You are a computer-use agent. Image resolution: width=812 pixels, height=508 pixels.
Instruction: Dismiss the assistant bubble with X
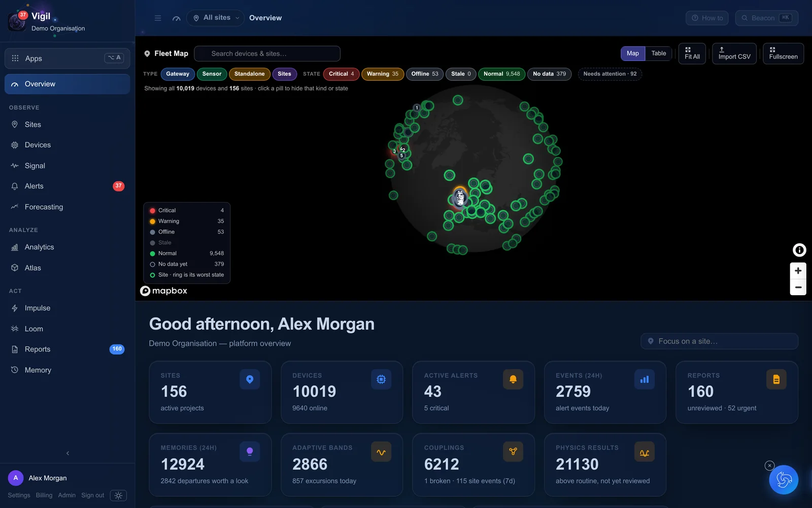769,465
